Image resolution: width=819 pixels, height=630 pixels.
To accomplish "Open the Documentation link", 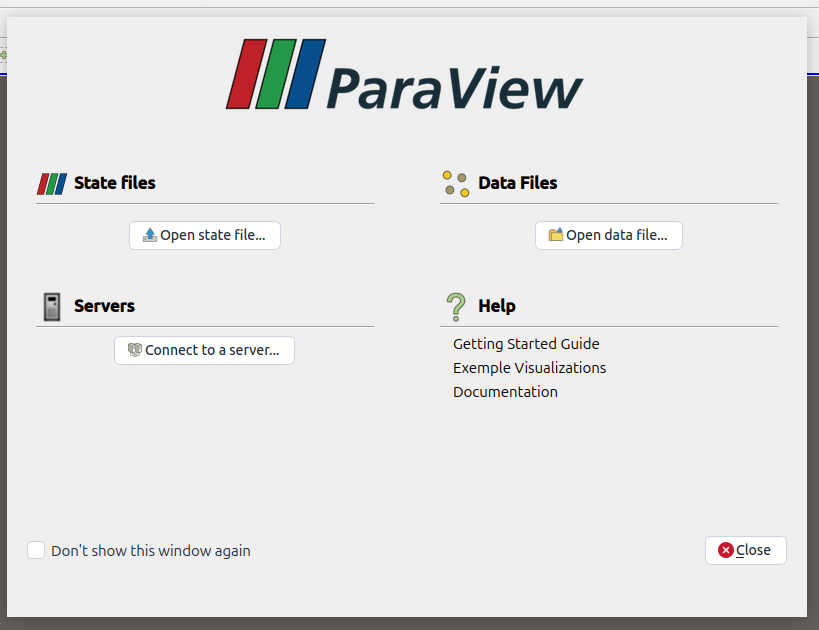I will click(x=505, y=392).
